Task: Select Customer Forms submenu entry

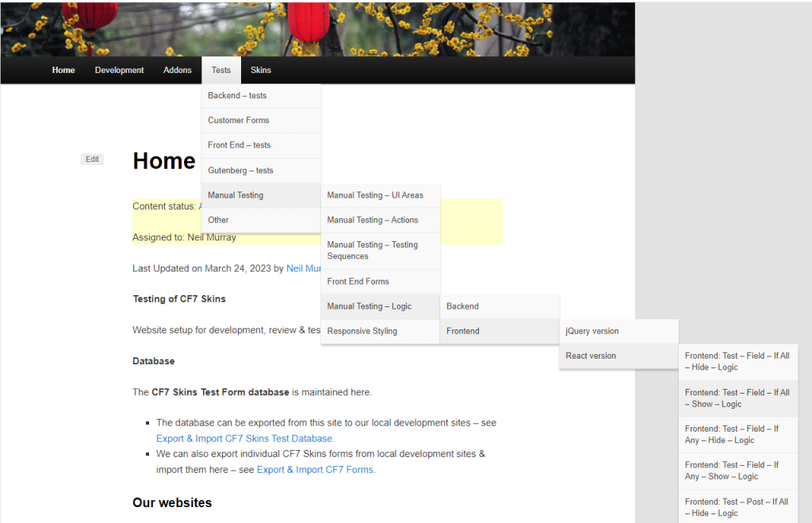Action: coord(239,121)
